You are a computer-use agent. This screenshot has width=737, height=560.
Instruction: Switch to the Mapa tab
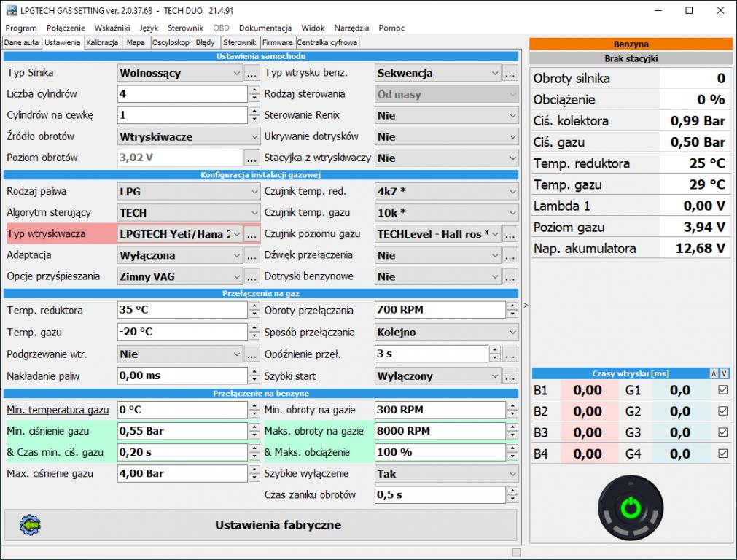pyautogui.click(x=136, y=42)
